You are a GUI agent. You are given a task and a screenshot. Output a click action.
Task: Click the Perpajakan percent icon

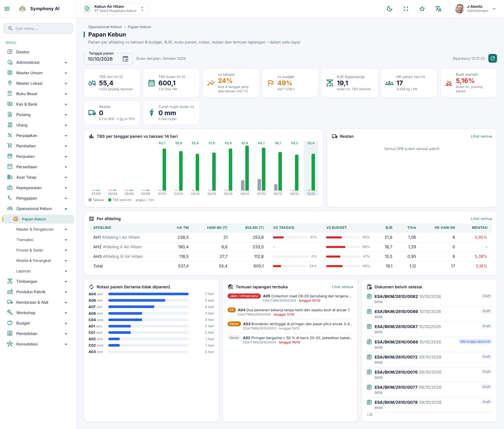click(x=10, y=135)
